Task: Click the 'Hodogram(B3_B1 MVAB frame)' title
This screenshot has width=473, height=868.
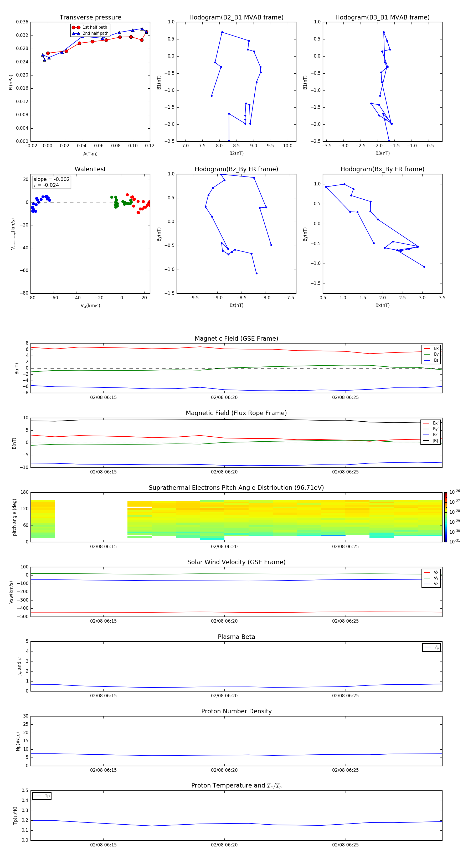Action: [x=382, y=17]
